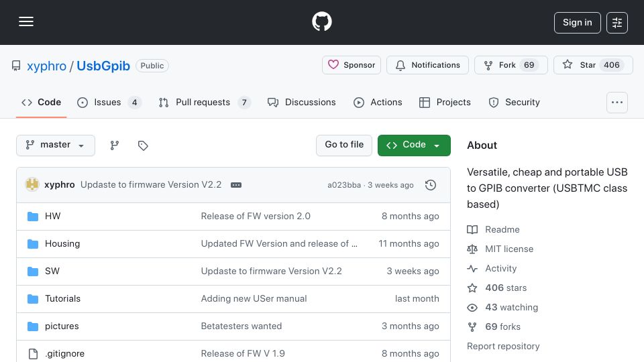Go to the Projects tab
Screen dimensions: 644x362
click(445, 102)
